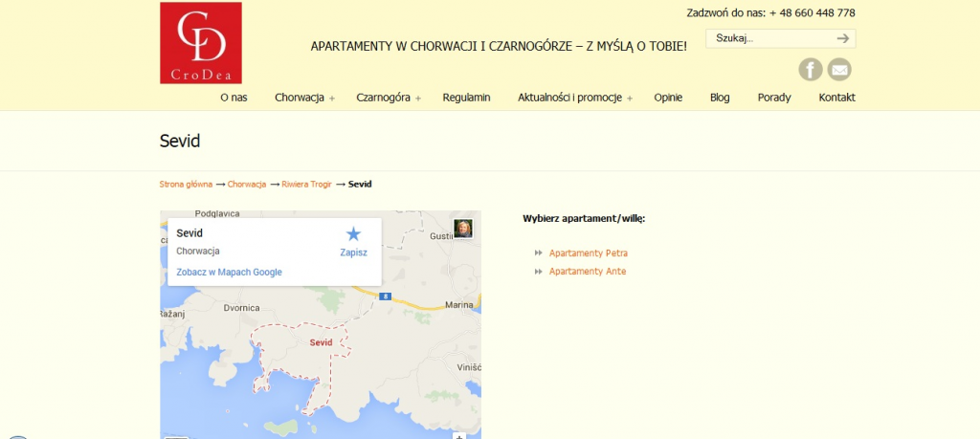The image size is (980, 439).
Task: Open Zobacz w Mapach Google link
Action: coord(229,273)
